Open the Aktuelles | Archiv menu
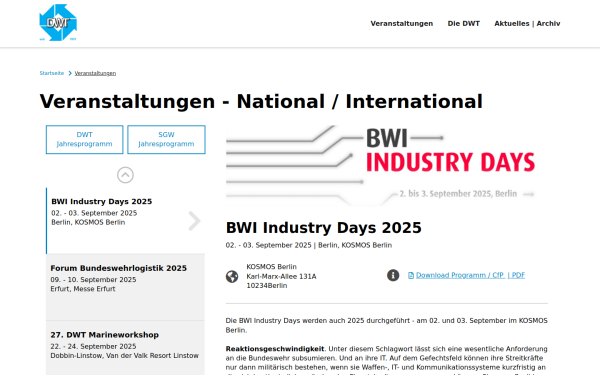Image resolution: width=600 pixels, height=375 pixels. (x=527, y=23)
